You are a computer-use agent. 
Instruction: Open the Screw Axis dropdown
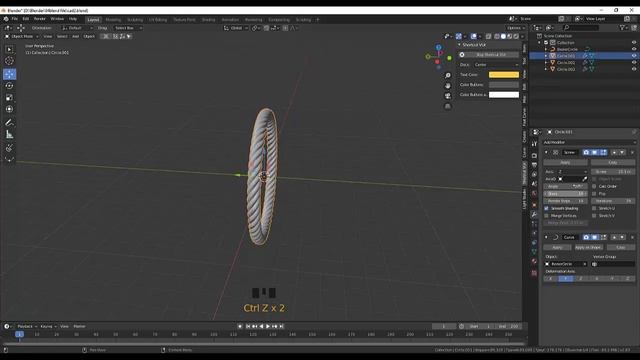pyautogui.click(x=572, y=171)
